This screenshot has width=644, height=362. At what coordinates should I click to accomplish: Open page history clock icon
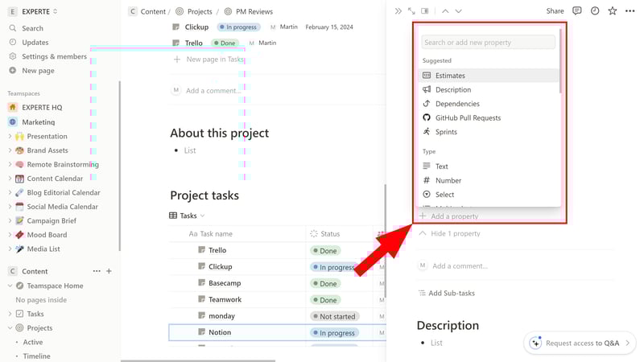[595, 11]
